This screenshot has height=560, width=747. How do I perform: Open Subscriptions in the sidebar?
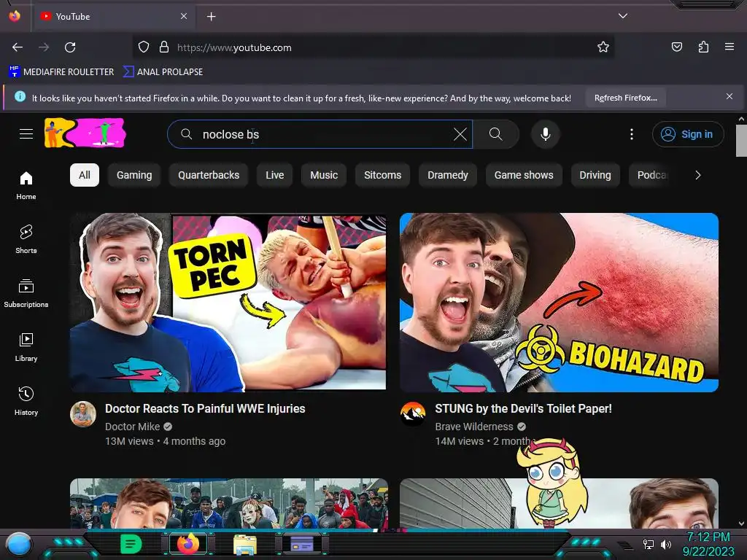pyautogui.click(x=26, y=293)
